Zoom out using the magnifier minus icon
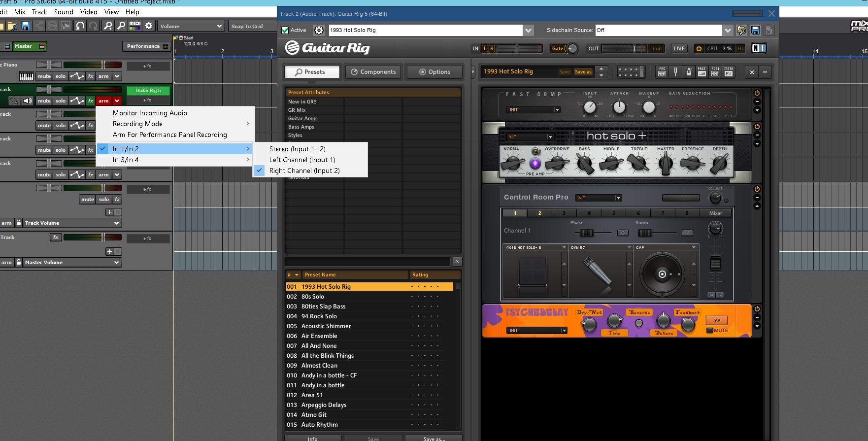 pos(121,26)
